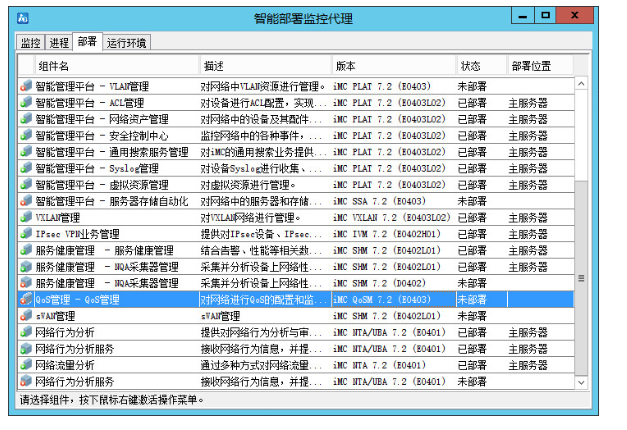The image size is (627, 430).
Task: Click 已部署 status in 网络流量分析 row
Action: point(472,365)
